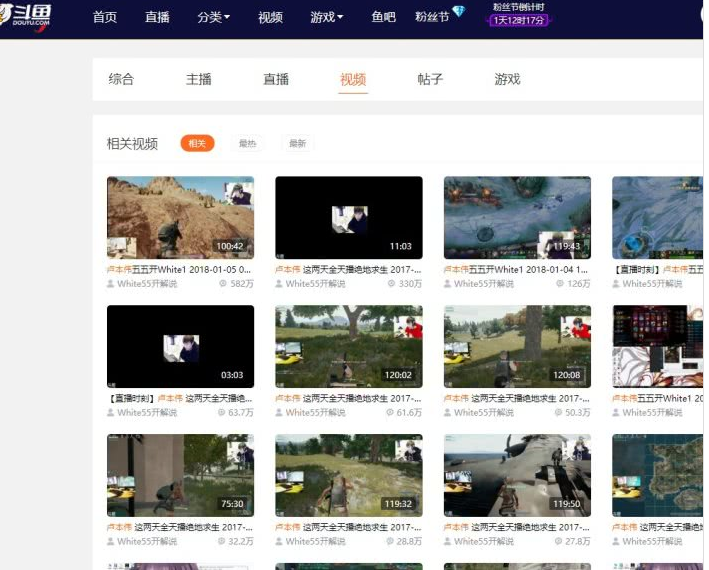Open the 粉丝节 page link

coord(432,17)
